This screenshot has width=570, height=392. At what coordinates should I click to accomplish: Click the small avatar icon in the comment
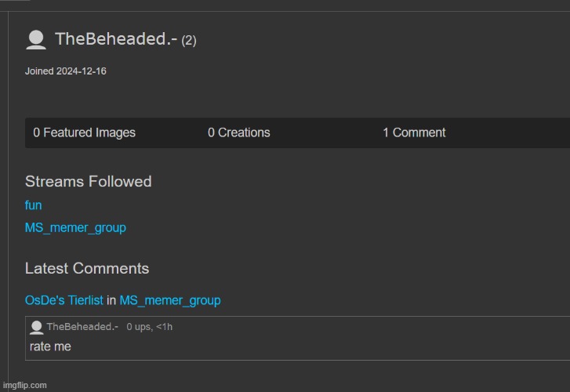tap(36, 326)
